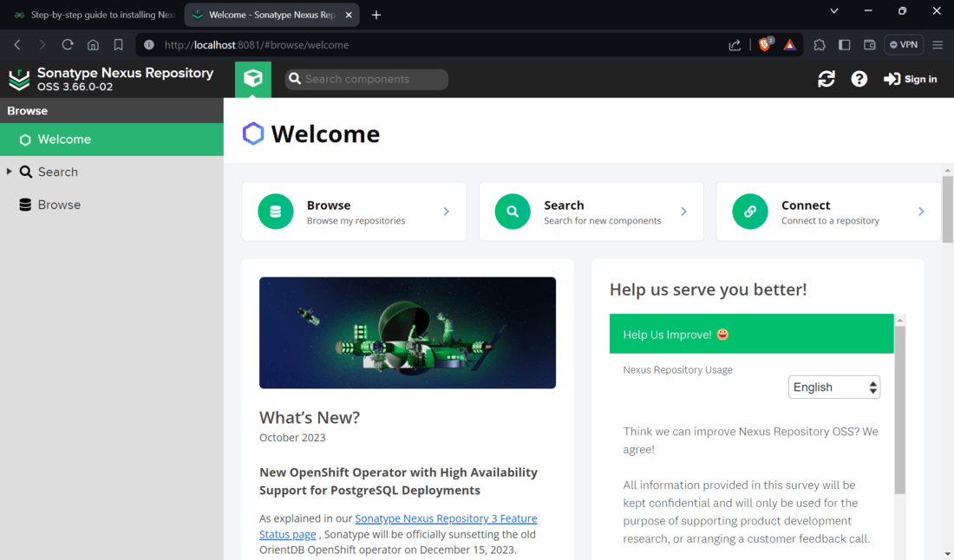This screenshot has width=954, height=560.
Task: Go forward in browser history
Action: click(42, 44)
